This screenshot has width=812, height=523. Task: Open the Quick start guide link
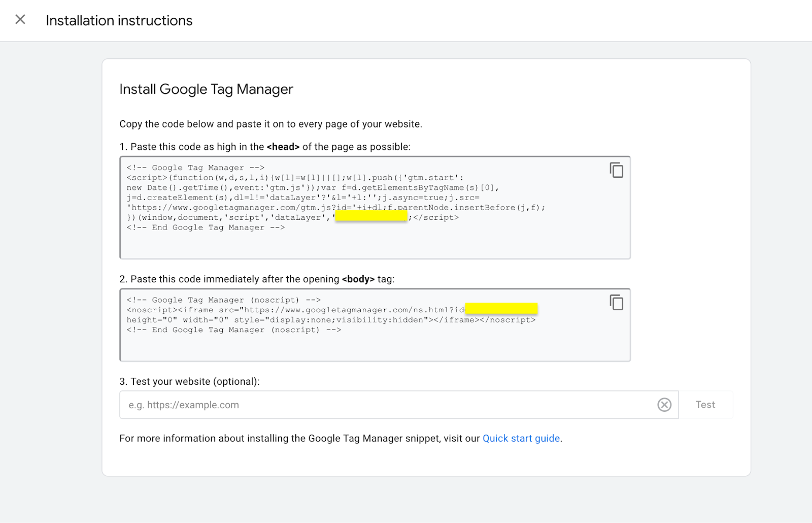(521, 438)
